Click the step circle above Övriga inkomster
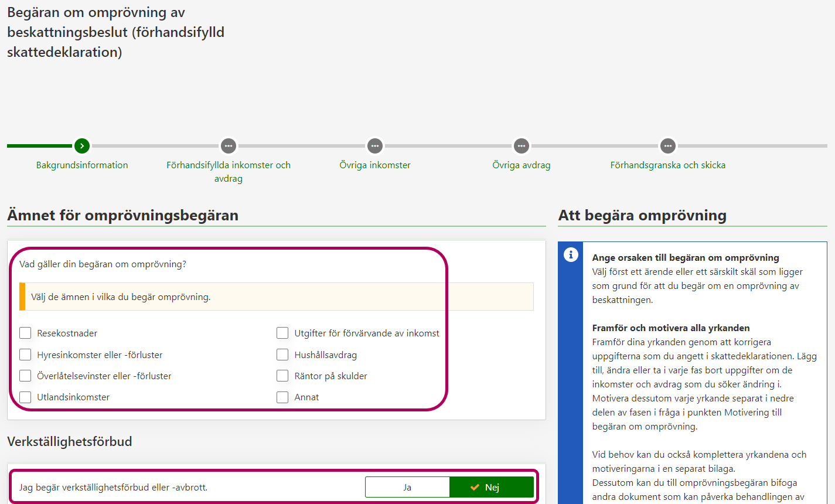This screenshot has width=835, height=504. point(375,146)
